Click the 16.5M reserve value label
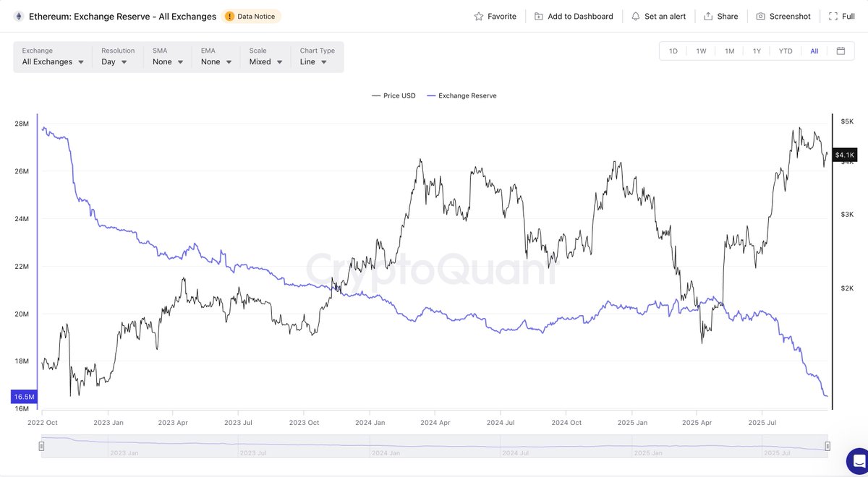Screen dimensions: 868x477 [x=24, y=397]
